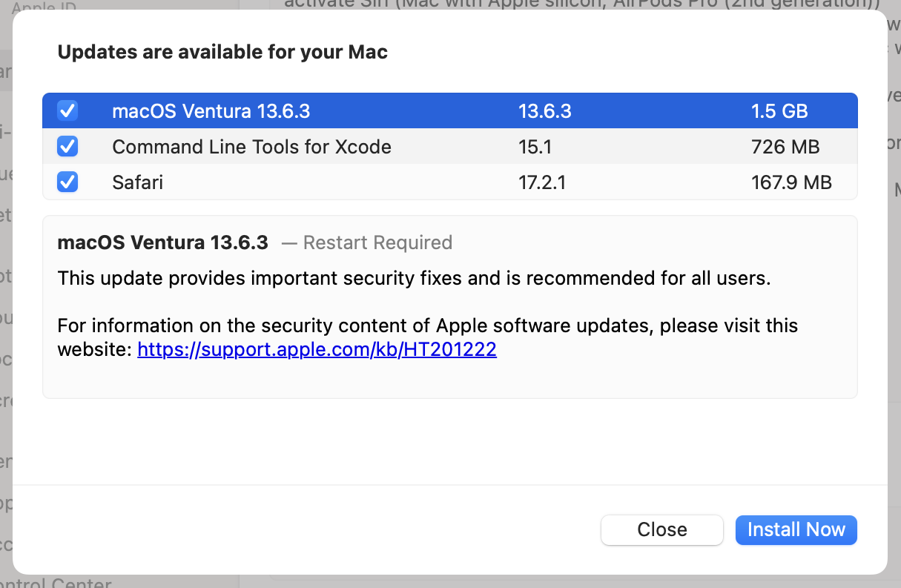Open the support.apple.com/kb/HT201222 link

(x=317, y=349)
